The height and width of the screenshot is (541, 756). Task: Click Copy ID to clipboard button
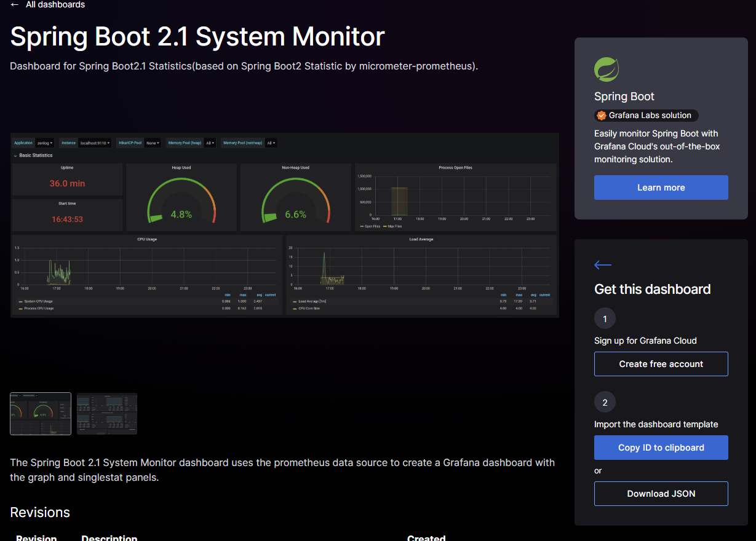pyautogui.click(x=661, y=448)
